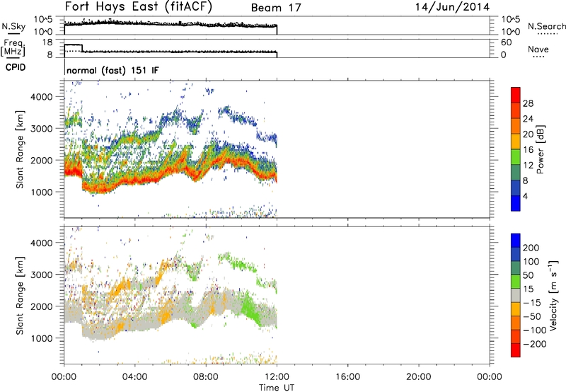Image resolution: width=566 pixels, height=392 pixels.
Task: Click the 'Fort Hays East (fitACF)' title
Action: (139, 7)
